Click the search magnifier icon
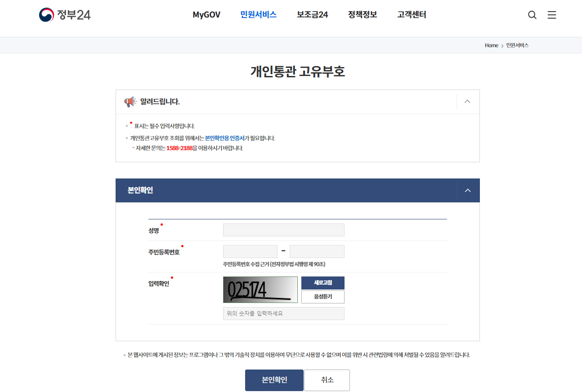 click(532, 15)
